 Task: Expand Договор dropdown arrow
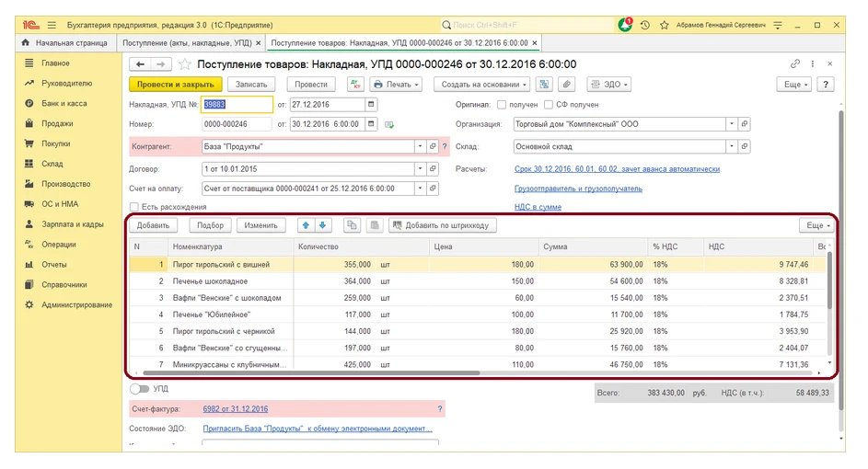point(420,168)
